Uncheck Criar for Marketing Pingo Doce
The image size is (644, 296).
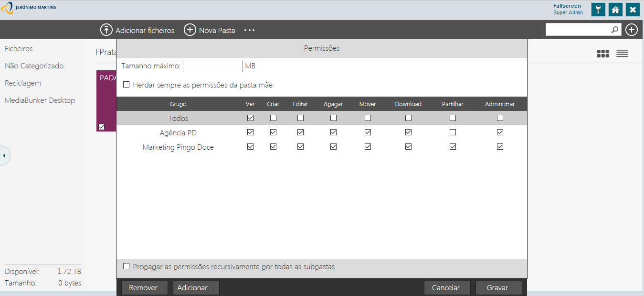(273, 147)
